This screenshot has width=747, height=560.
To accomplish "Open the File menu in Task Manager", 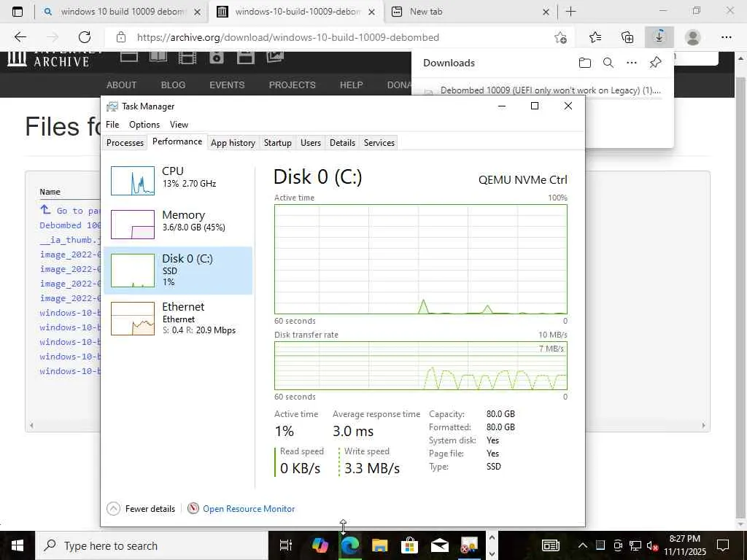I will tap(112, 124).
